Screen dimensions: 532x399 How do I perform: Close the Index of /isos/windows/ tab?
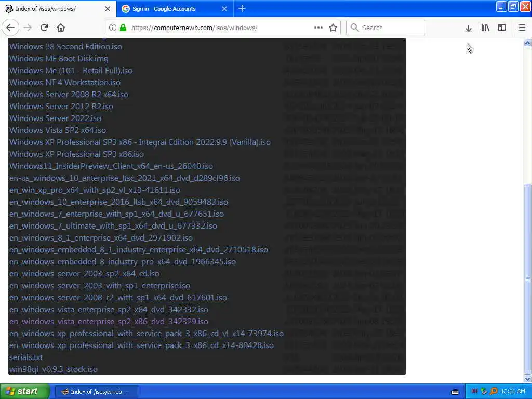pos(108,9)
